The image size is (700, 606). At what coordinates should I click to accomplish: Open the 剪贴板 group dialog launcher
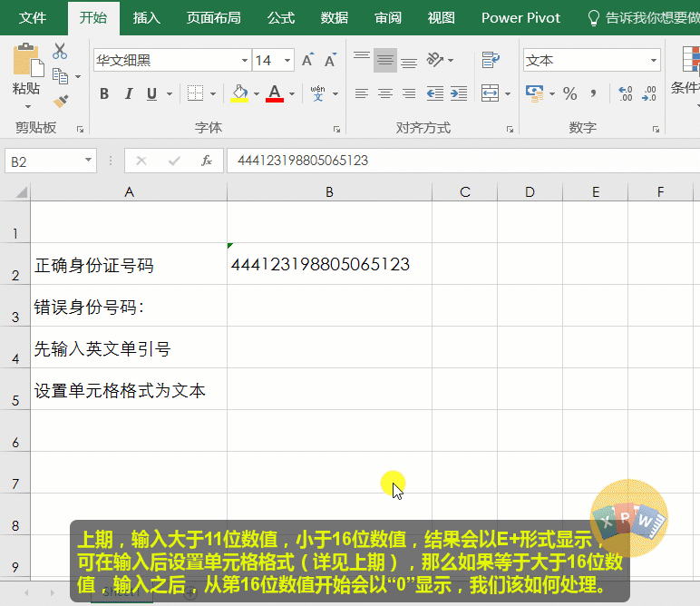click(x=80, y=130)
